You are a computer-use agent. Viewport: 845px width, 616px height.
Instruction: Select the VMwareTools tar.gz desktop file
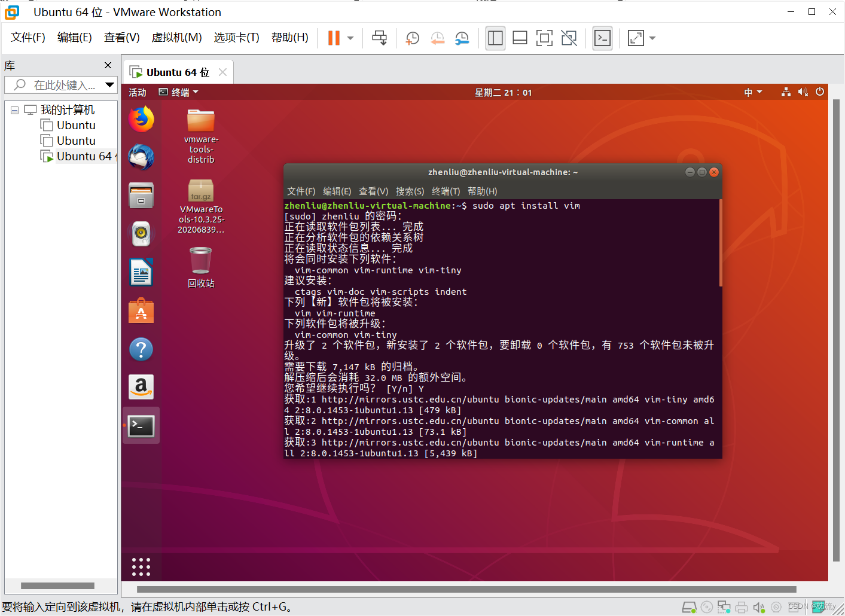201,207
